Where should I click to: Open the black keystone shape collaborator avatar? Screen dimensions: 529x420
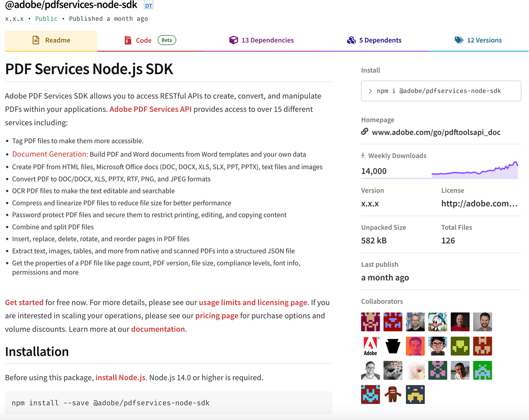click(393, 346)
